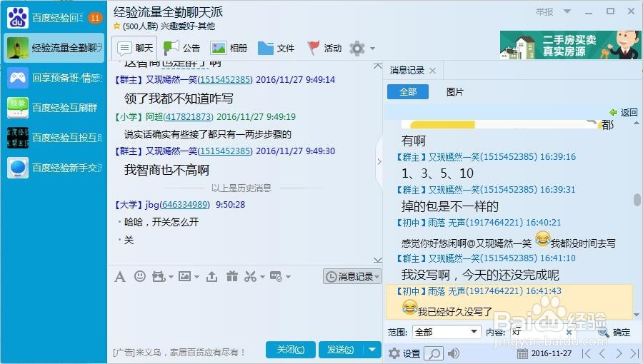Open group settings gear icon
This screenshot has height=364, width=643.
pyautogui.click(x=357, y=49)
